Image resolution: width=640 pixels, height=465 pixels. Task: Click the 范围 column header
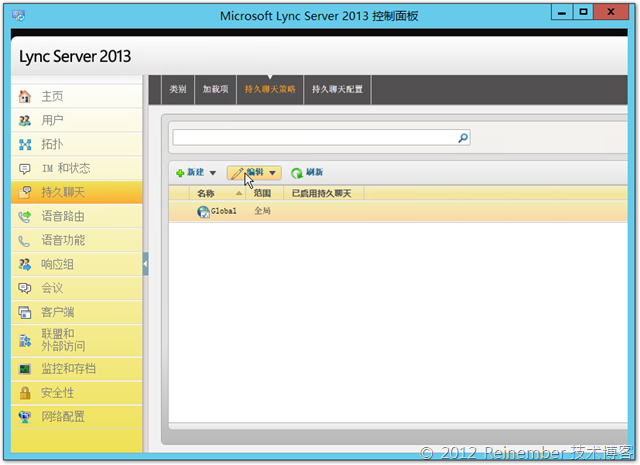[x=264, y=193]
